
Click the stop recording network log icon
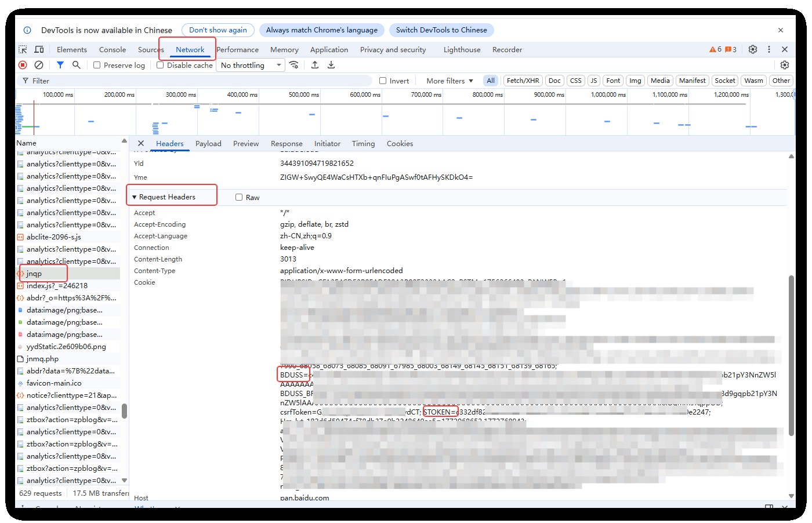pos(23,65)
